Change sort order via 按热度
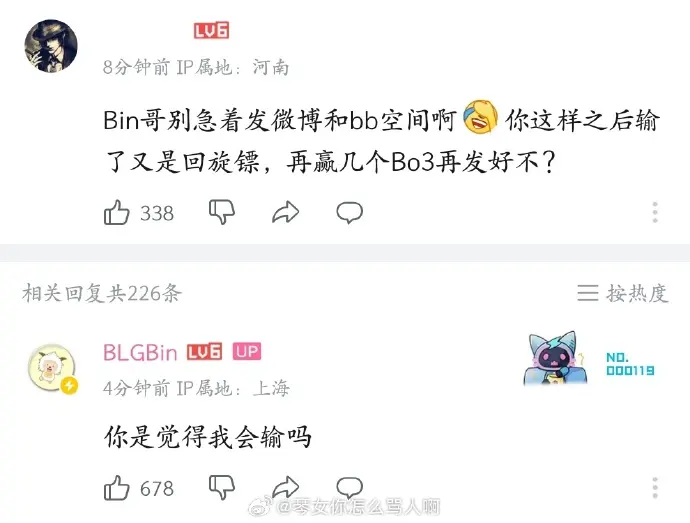Image resolution: width=690 pixels, height=523 pixels. coord(623,293)
